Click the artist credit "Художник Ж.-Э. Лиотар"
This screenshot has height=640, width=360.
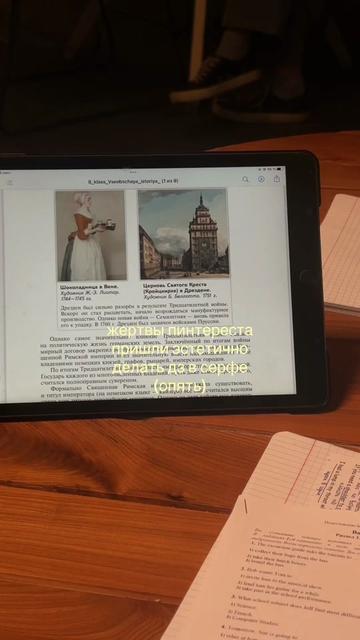click(90, 292)
